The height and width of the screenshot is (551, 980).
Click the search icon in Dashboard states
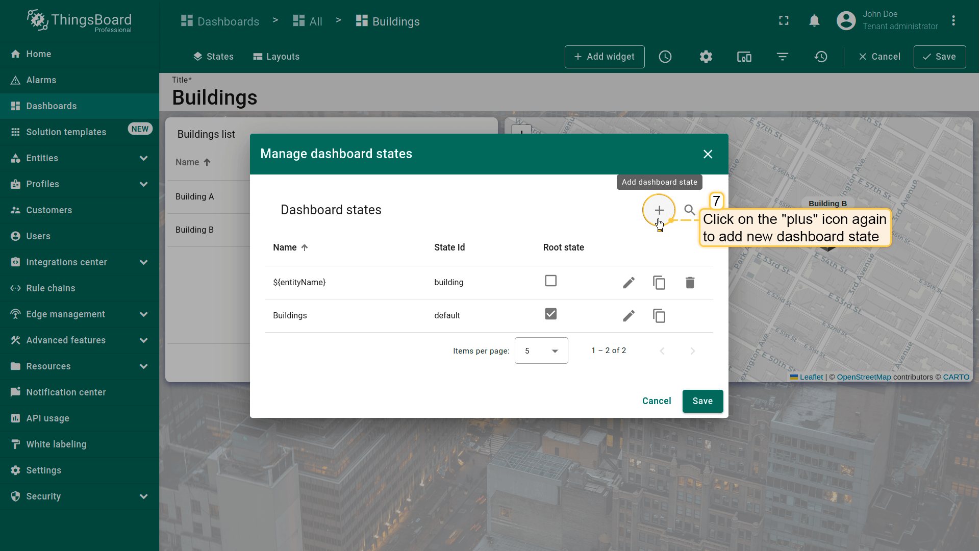tap(690, 210)
